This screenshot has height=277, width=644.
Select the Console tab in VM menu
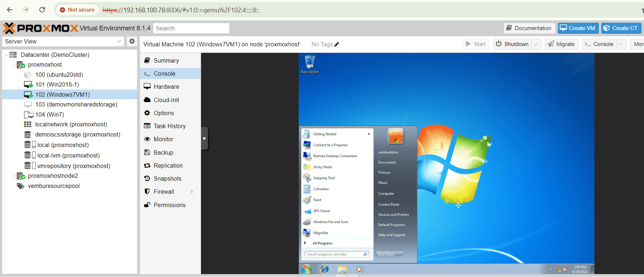[170, 74]
